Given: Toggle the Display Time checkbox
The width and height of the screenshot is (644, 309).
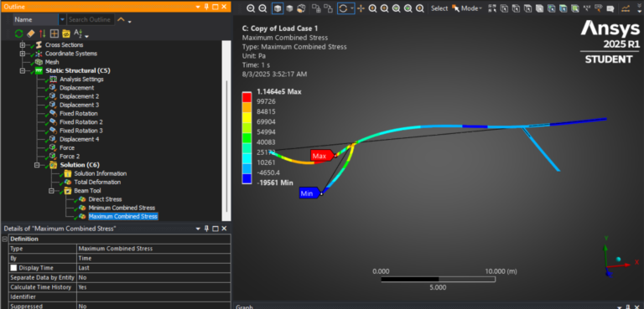Looking at the screenshot, I should pyautogui.click(x=13, y=268).
